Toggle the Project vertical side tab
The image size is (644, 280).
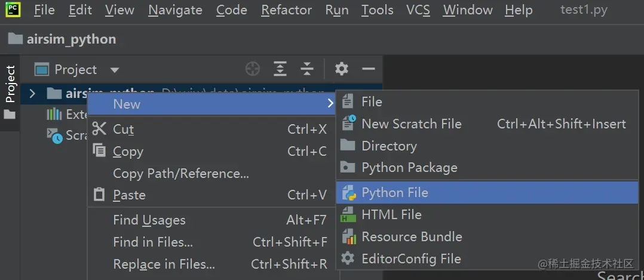point(10,85)
